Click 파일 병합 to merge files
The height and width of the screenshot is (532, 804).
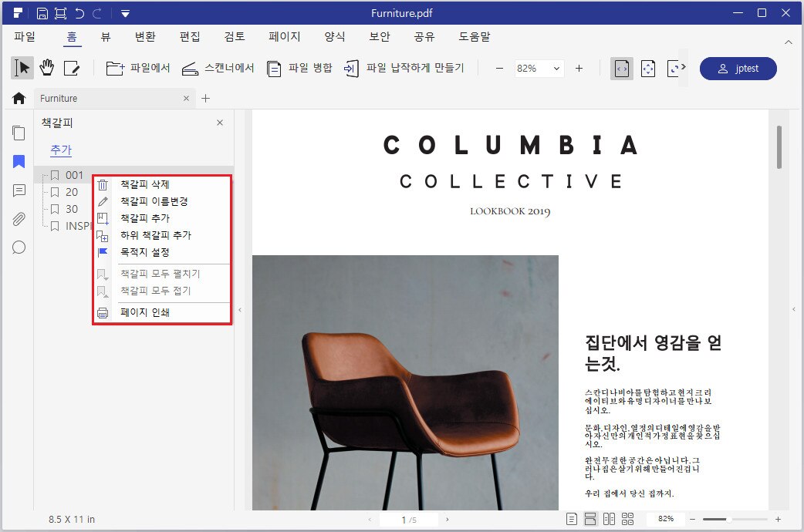click(x=299, y=68)
